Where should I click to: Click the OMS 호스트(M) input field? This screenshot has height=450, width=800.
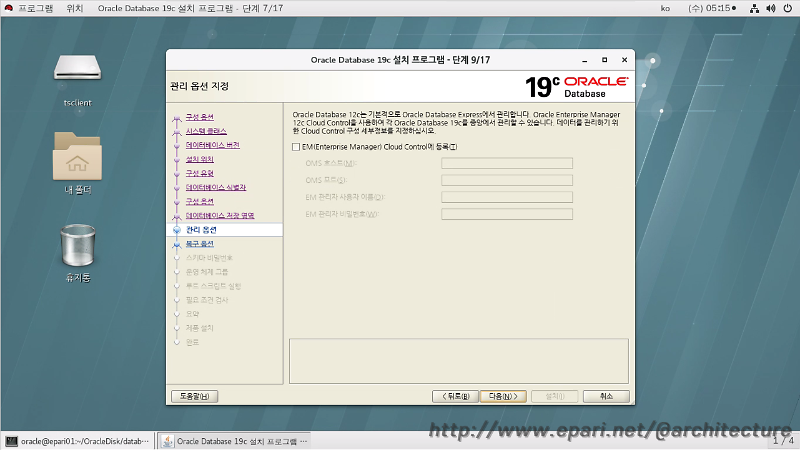click(507, 163)
